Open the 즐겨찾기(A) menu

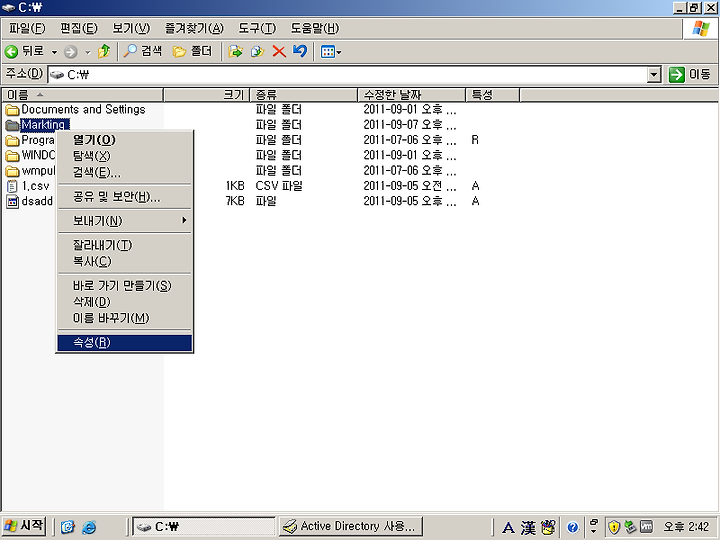tap(194, 28)
